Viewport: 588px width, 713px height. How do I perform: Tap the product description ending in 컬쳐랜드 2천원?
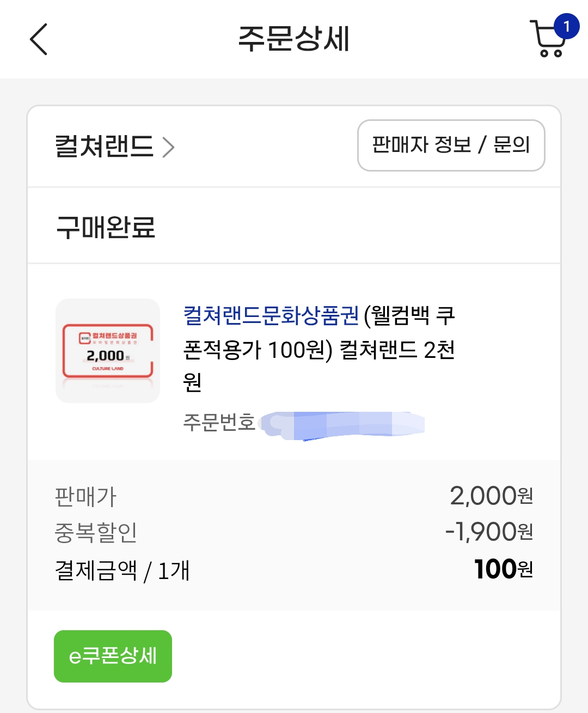click(319, 349)
